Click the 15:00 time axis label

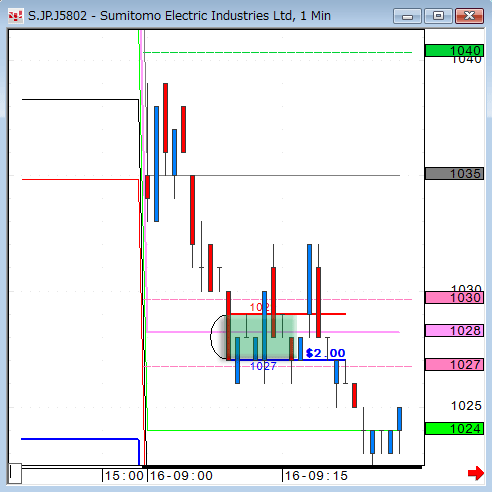(x=124, y=476)
